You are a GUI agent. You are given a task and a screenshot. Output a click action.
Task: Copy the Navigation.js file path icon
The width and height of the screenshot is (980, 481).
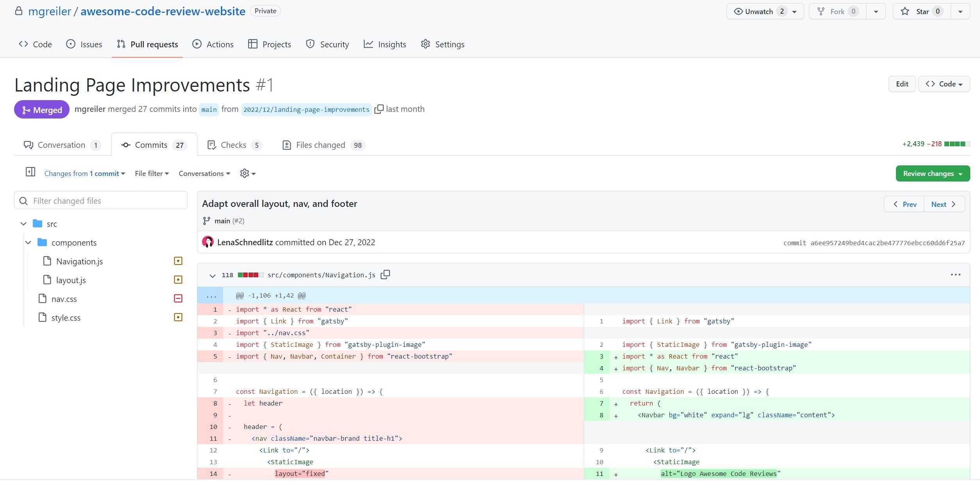385,275
